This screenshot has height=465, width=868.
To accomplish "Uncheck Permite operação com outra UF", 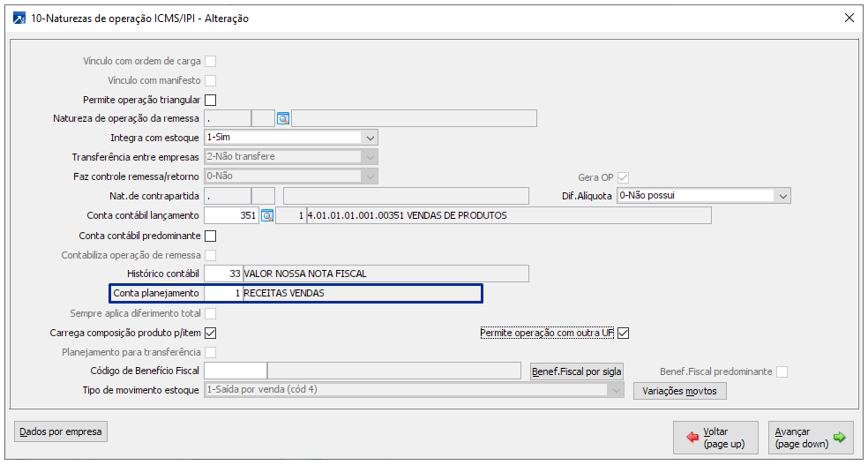I will pyautogui.click(x=623, y=333).
